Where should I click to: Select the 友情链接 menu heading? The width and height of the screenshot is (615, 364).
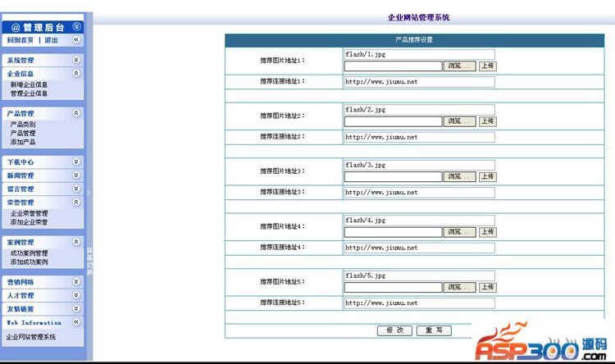(20, 309)
